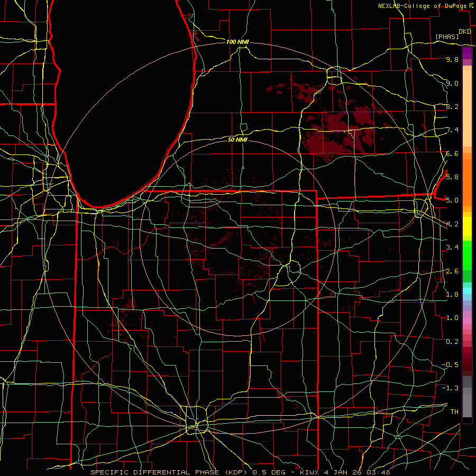Viewport: 476px width, 476px height.
Task: Pick the cyan segment of the color bar
Action: [x=467, y=291]
